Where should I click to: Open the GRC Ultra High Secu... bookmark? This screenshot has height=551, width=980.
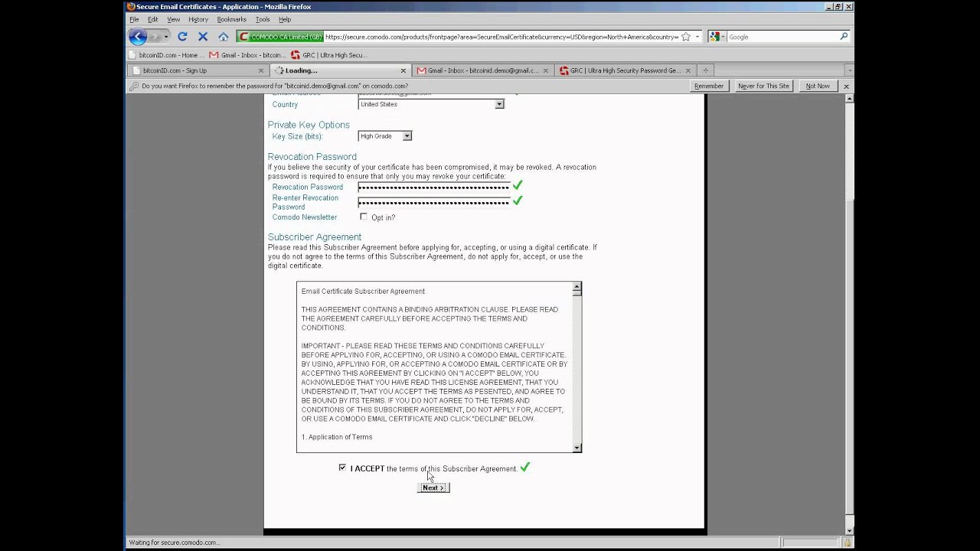[329, 55]
